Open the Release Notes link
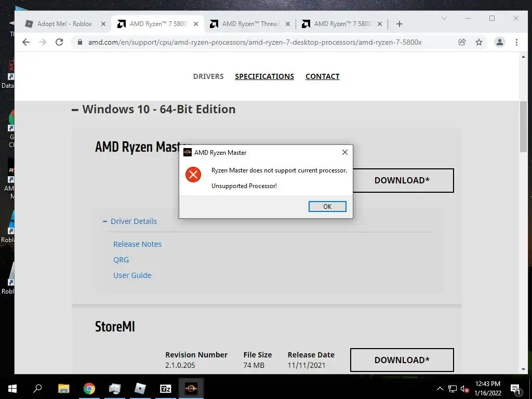Screen dimensions: 532x399 click(137, 244)
